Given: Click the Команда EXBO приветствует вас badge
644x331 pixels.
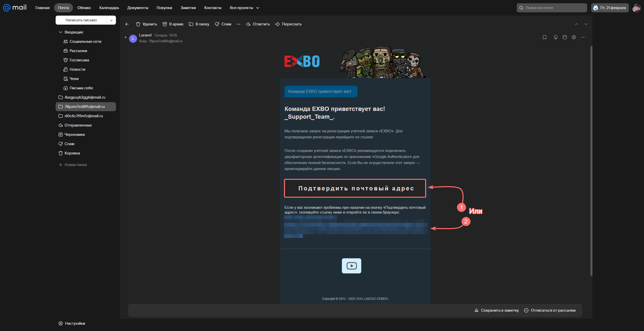Looking at the screenshot, I should [321, 92].
